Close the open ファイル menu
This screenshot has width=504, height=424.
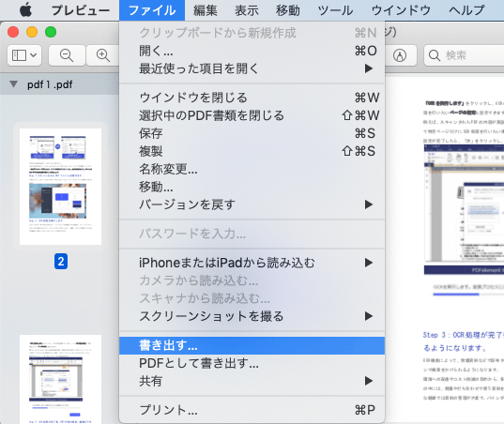click(152, 10)
